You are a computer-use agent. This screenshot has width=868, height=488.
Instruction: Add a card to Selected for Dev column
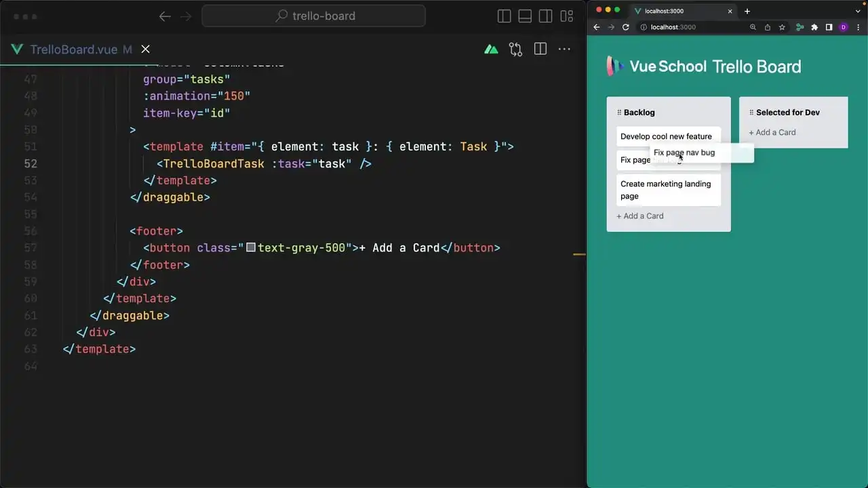point(772,132)
